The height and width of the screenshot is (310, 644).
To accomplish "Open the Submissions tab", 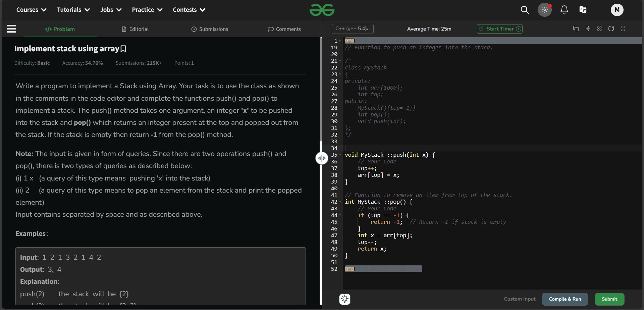I will click(x=210, y=29).
